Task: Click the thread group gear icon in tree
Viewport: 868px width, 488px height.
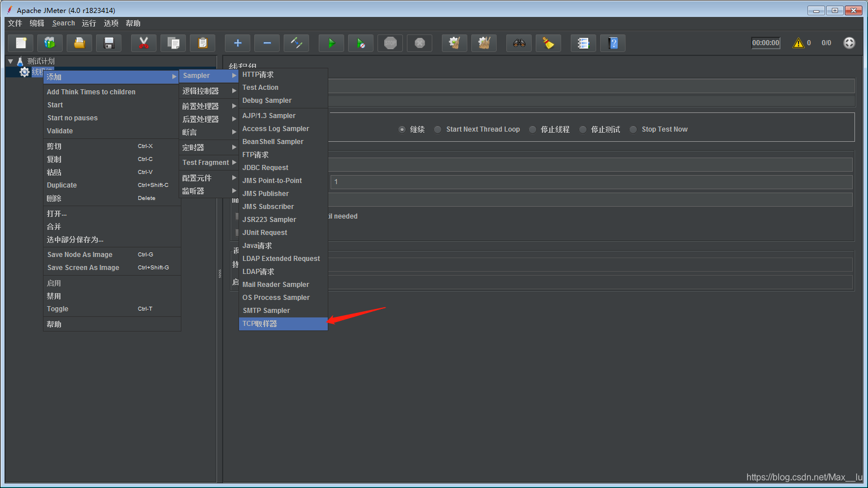Action: click(x=24, y=72)
